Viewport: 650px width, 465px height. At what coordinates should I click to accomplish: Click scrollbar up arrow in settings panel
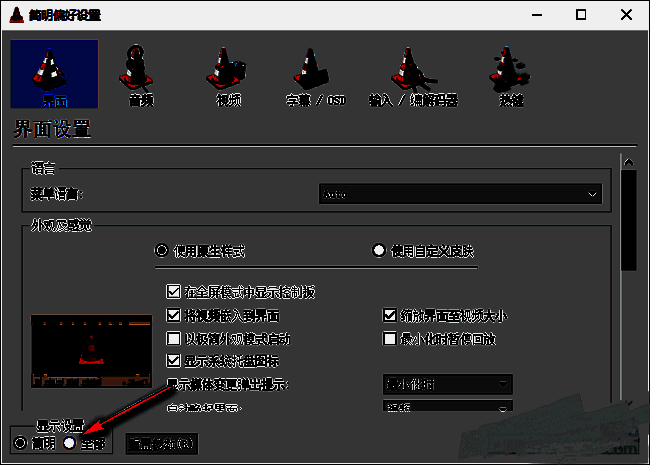tap(628, 162)
